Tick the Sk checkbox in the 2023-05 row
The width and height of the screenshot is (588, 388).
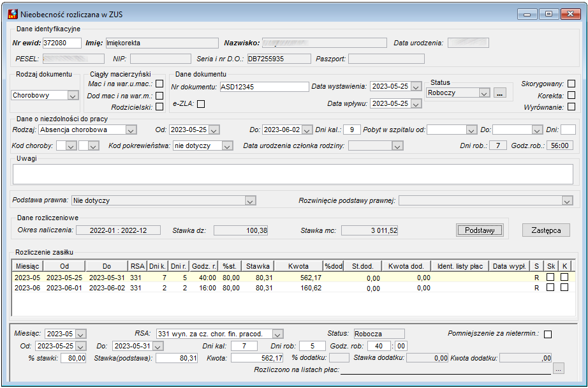click(x=550, y=278)
